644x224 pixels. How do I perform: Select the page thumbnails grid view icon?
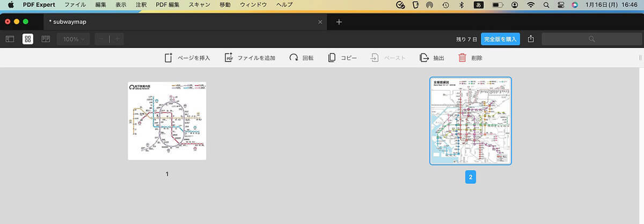pos(28,39)
